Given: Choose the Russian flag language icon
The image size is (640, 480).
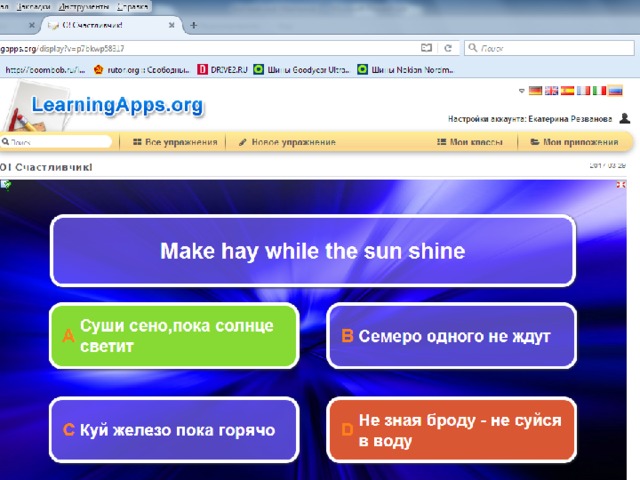Looking at the screenshot, I should click(615, 91).
